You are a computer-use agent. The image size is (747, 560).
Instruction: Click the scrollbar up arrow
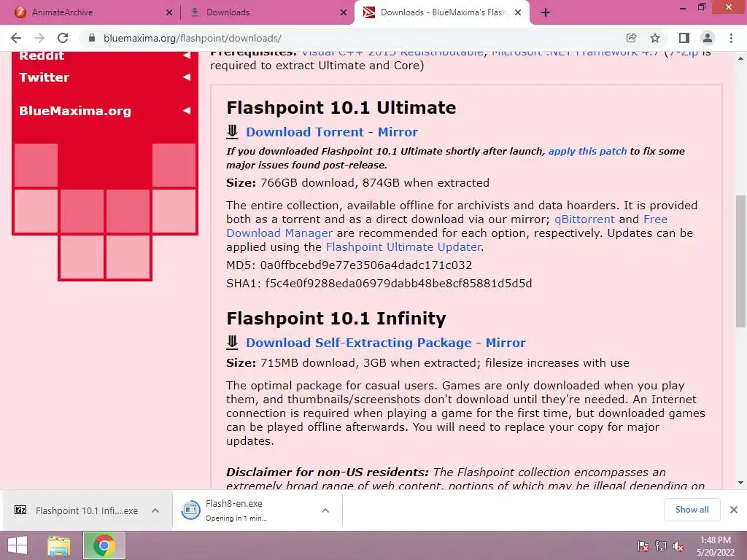pyautogui.click(x=740, y=58)
